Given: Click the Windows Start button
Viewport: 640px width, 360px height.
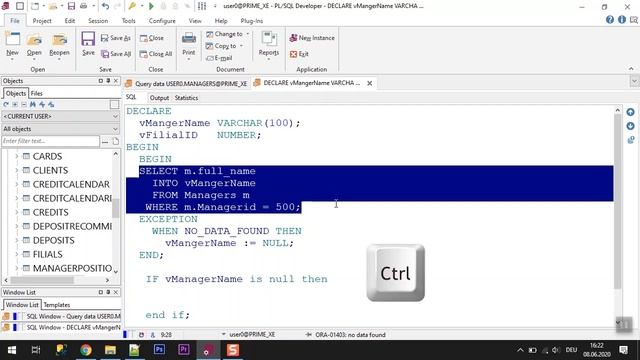Looking at the screenshot, I should coord(12,350).
